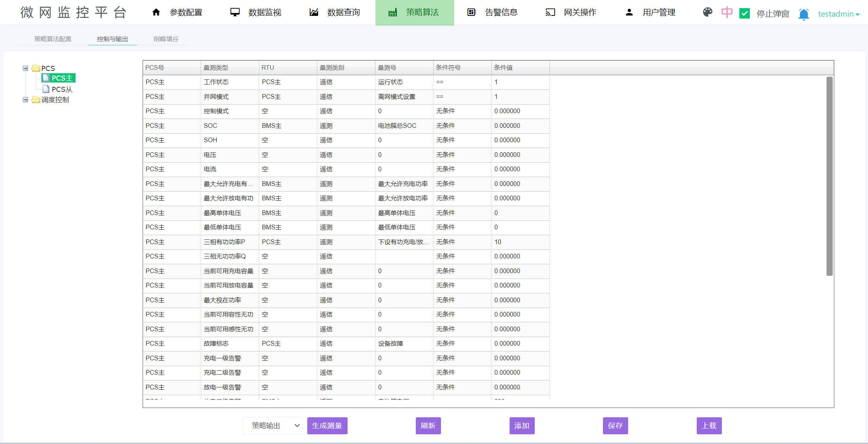Image resolution: width=868 pixels, height=444 pixels.
Task: Click the blue notification bell icon
Action: (x=804, y=14)
